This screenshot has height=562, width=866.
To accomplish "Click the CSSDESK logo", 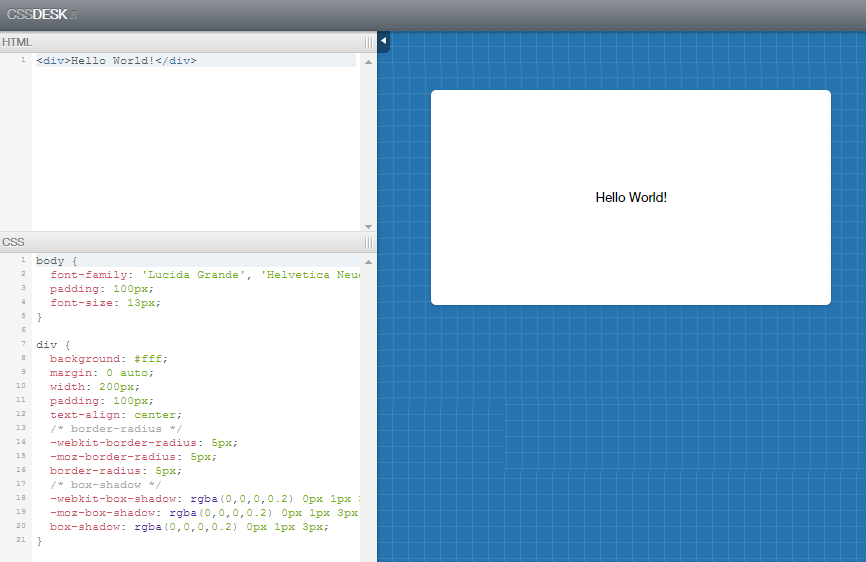I will [x=41, y=14].
